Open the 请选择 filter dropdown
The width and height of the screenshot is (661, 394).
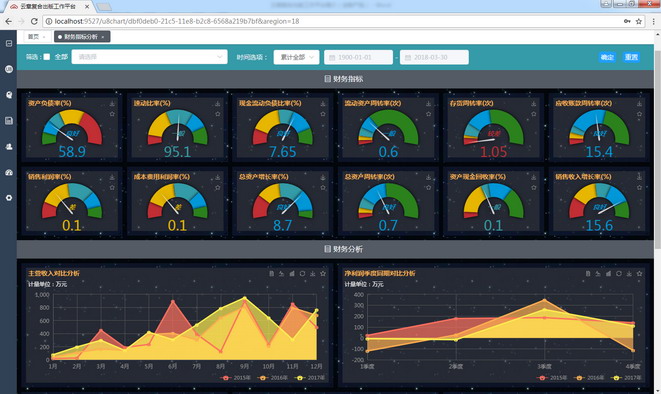(150, 57)
